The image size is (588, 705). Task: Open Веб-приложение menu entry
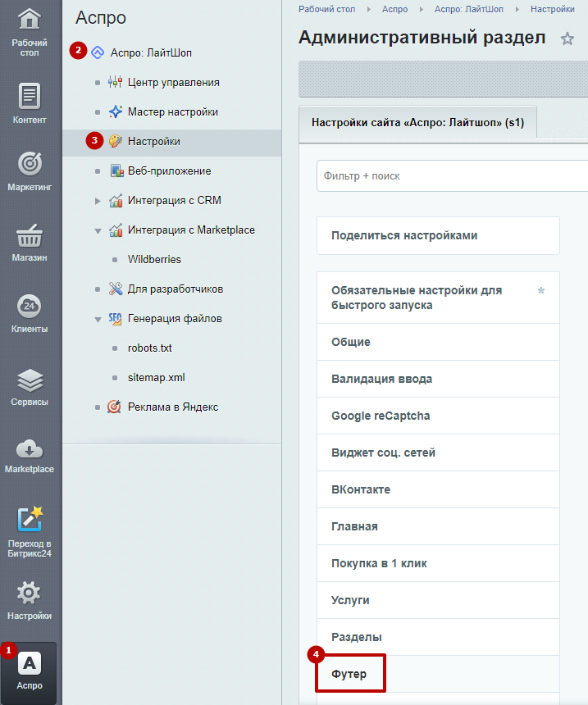(x=170, y=171)
